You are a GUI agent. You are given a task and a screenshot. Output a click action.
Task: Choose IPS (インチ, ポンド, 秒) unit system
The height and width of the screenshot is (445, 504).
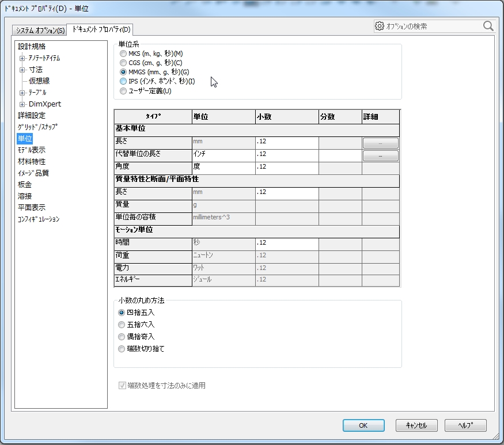(x=123, y=82)
